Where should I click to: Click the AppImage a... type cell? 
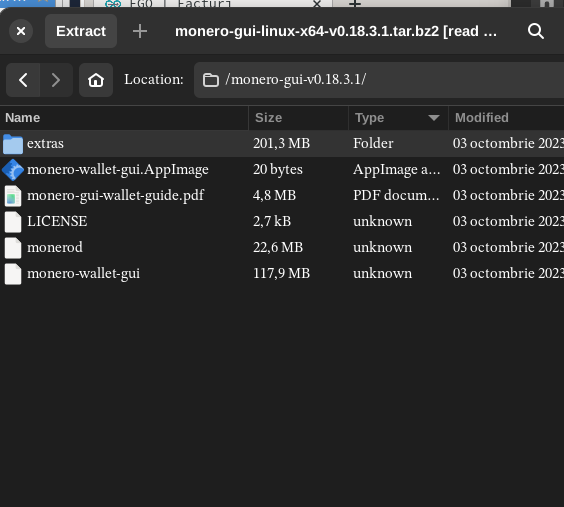point(396,169)
